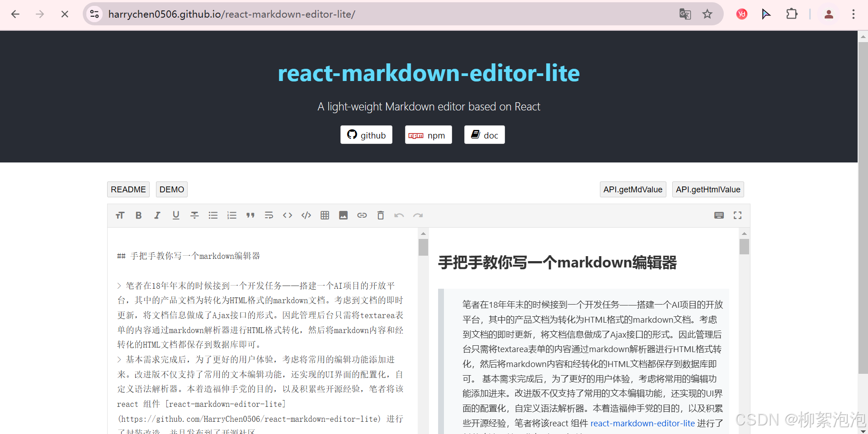868x434 pixels.
Task: Click the markdown editor pane scrollbar thumb
Action: pos(423,248)
